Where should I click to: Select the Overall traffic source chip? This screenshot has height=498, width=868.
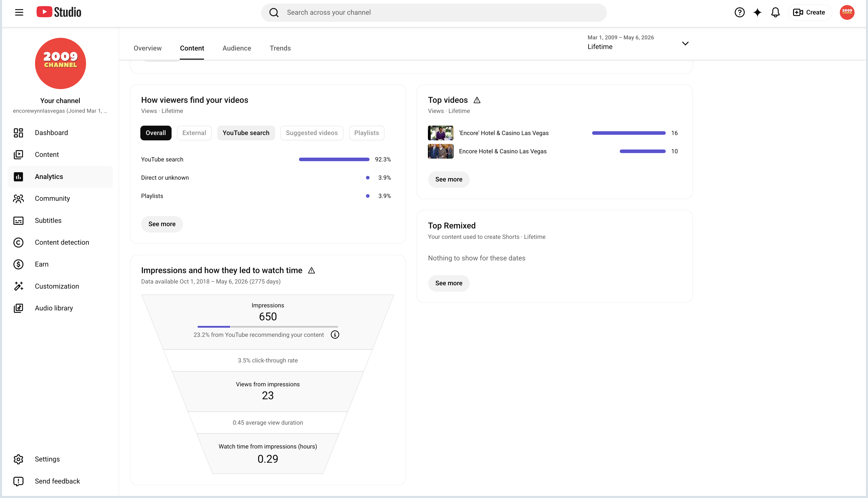click(156, 133)
